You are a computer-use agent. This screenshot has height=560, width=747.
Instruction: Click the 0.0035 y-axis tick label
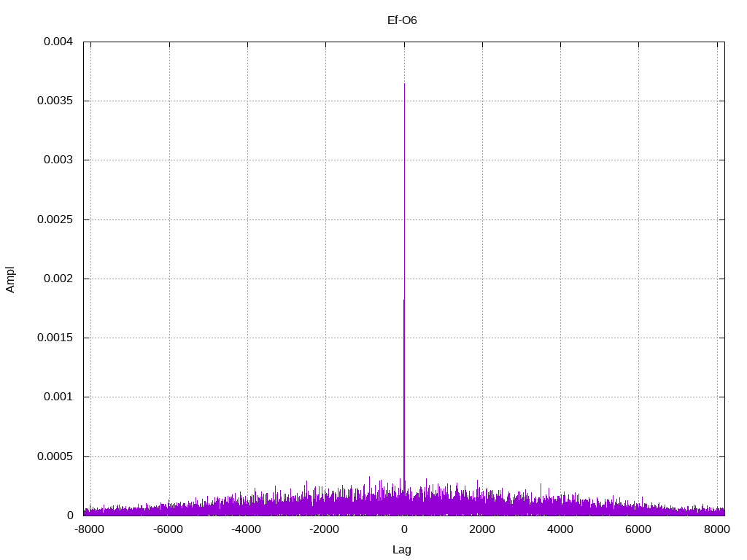coord(55,101)
